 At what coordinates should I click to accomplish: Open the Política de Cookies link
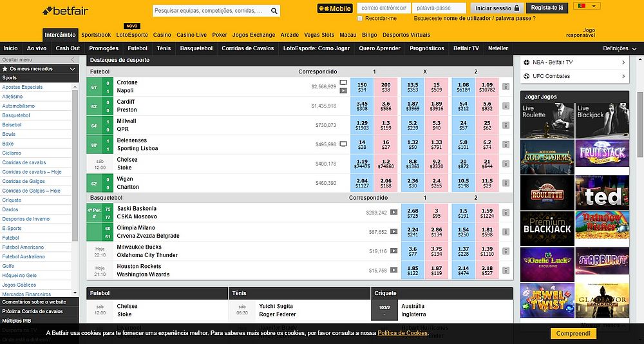click(x=403, y=333)
